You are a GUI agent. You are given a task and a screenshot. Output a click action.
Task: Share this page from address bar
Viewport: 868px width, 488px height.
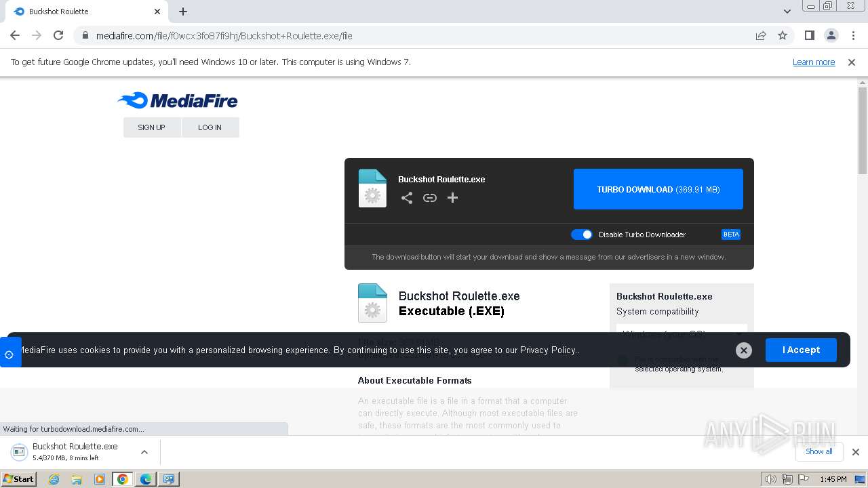[761, 35]
